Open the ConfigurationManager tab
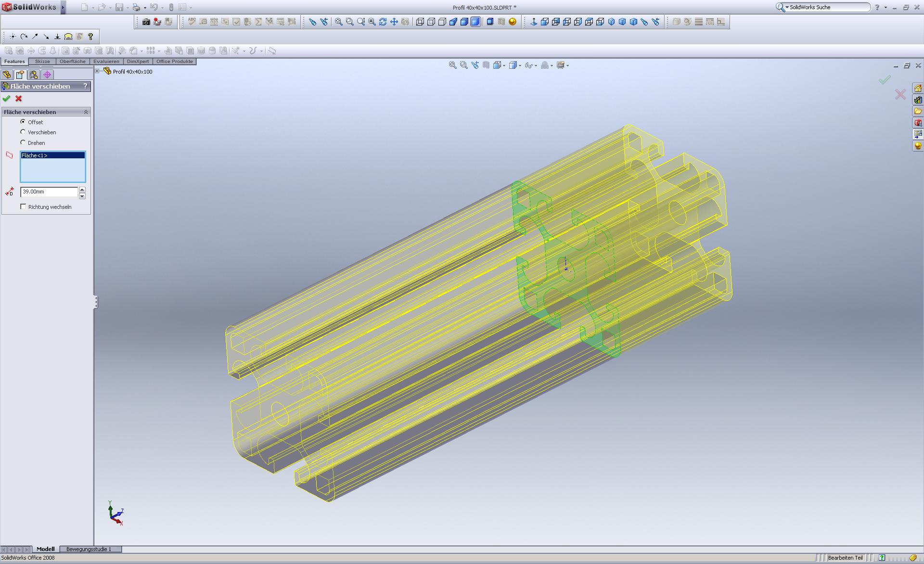 pos(34,75)
